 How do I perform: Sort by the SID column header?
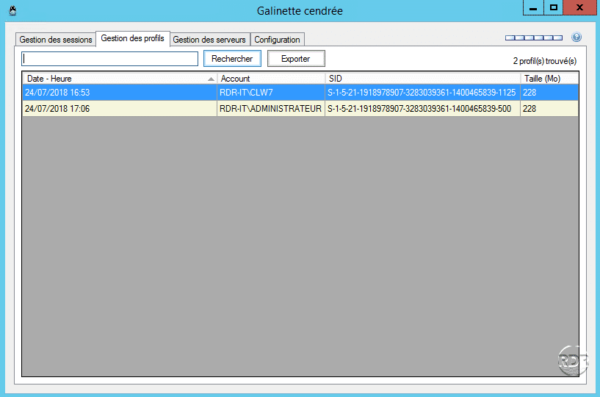[x=423, y=78]
